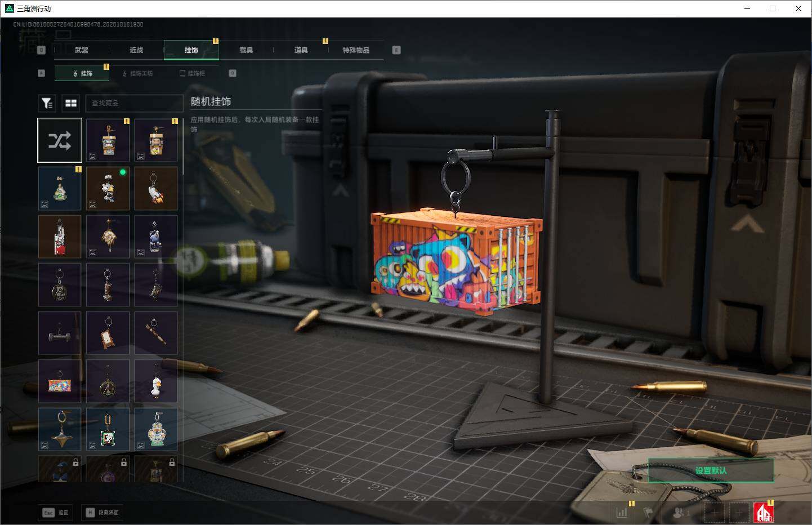
Task: Select the rocket charm thumbnail
Action: [156, 188]
